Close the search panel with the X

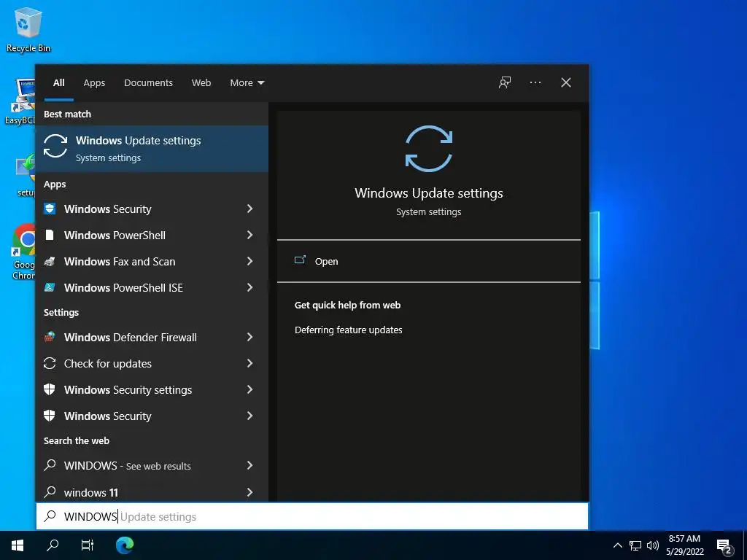point(565,82)
